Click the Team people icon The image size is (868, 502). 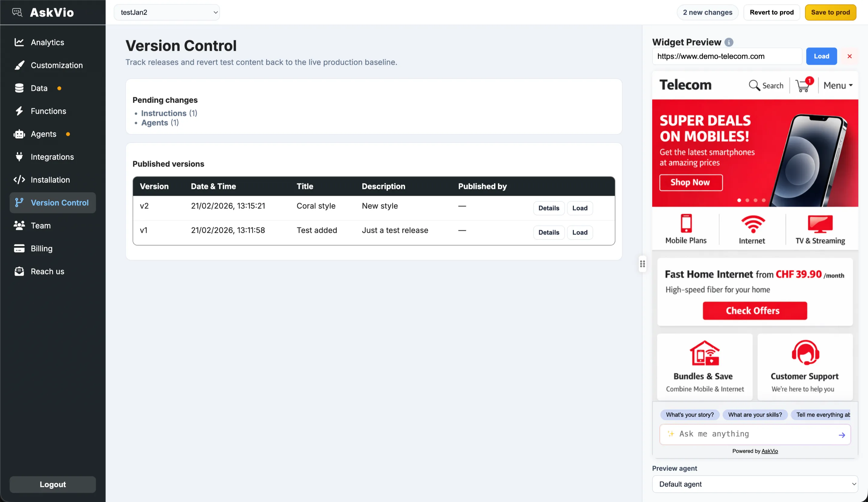[19, 225]
